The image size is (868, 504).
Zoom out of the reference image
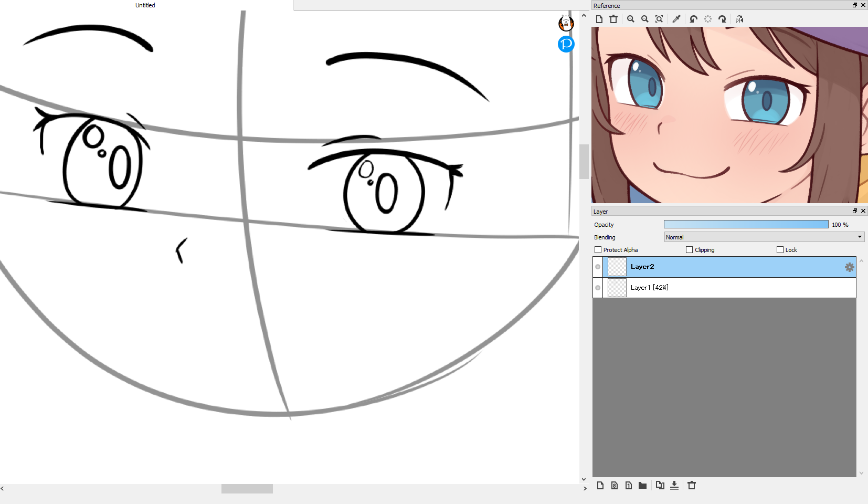[645, 19]
